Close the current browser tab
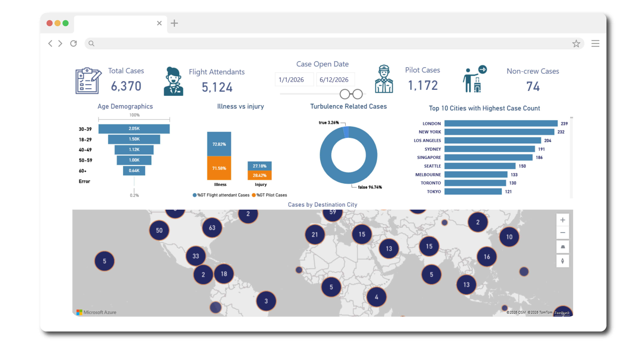 pyautogui.click(x=159, y=23)
